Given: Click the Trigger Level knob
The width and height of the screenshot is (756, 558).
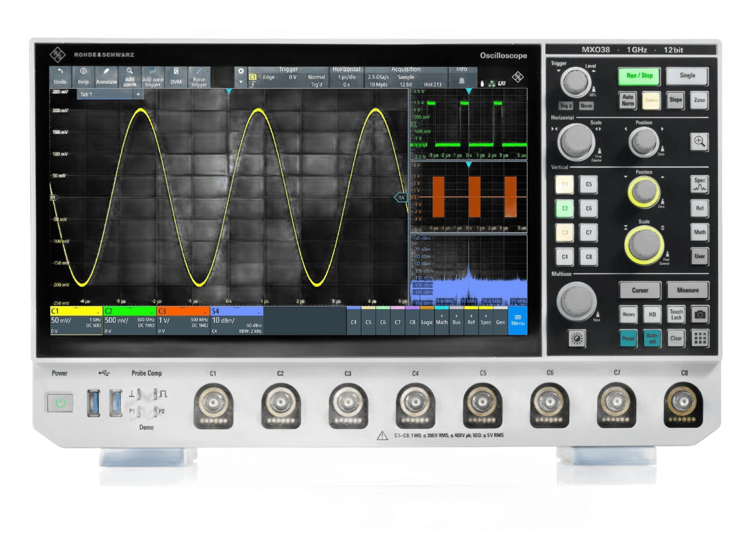Looking at the screenshot, I should [575, 83].
